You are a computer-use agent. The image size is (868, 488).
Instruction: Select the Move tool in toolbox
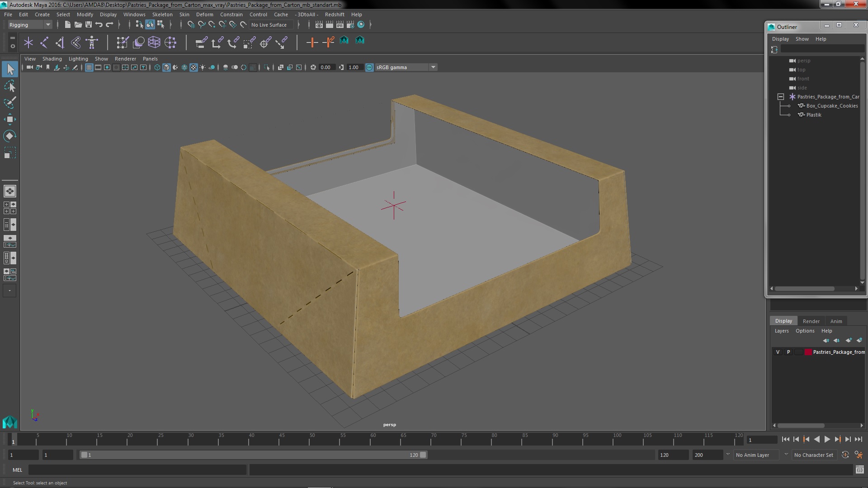point(9,119)
